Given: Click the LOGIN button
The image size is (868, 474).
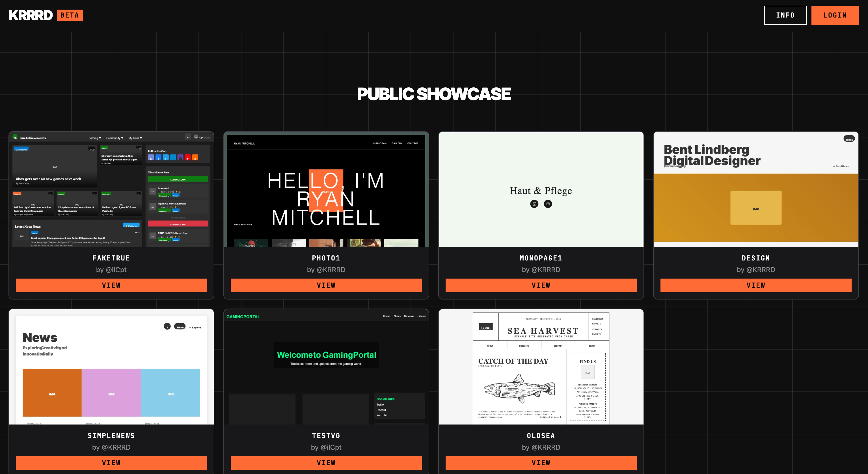Looking at the screenshot, I should [835, 15].
